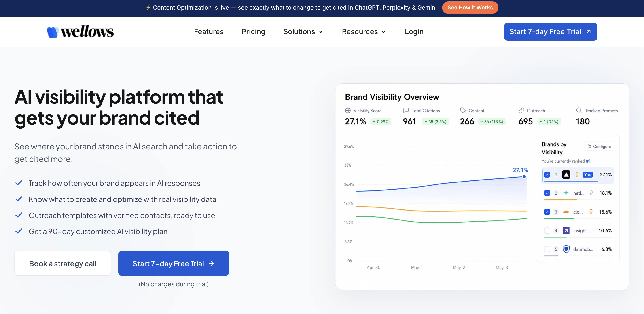Image resolution: width=644 pixels, height=314 pixels.
Task: Click the magnifier icon beside Tracked Prompts
Action: click(579, 110)
